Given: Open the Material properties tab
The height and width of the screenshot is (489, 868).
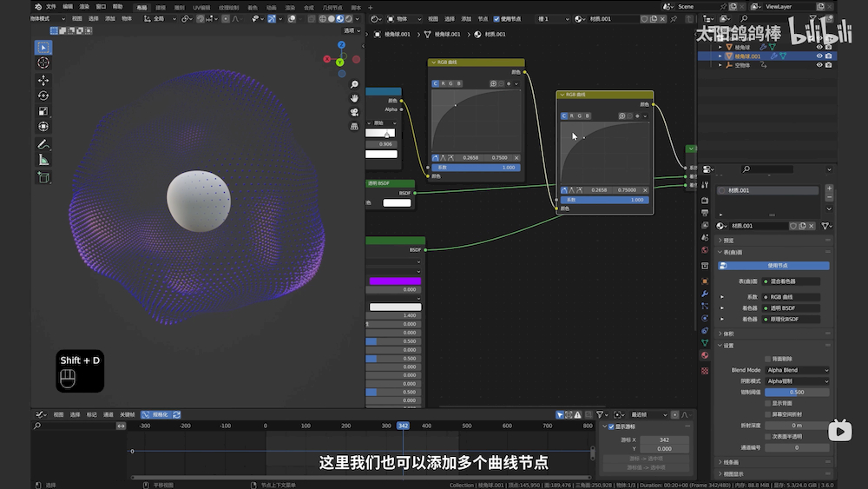Looking at the screenshot, I should (705, 355).
